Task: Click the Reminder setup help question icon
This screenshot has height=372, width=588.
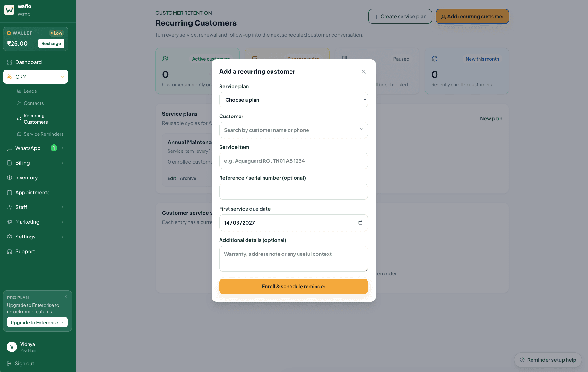Action: (x=522, y=360)
